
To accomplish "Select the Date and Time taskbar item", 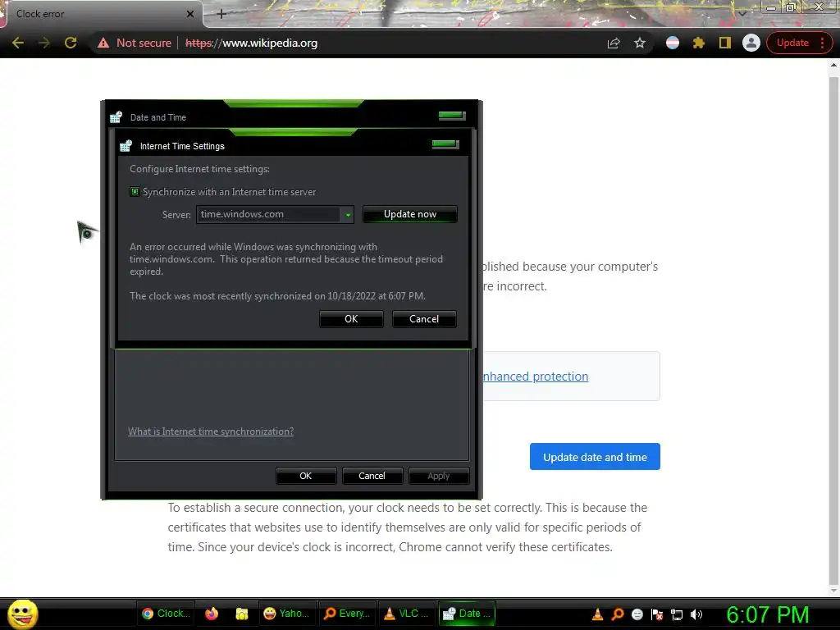I will (467, 614).
